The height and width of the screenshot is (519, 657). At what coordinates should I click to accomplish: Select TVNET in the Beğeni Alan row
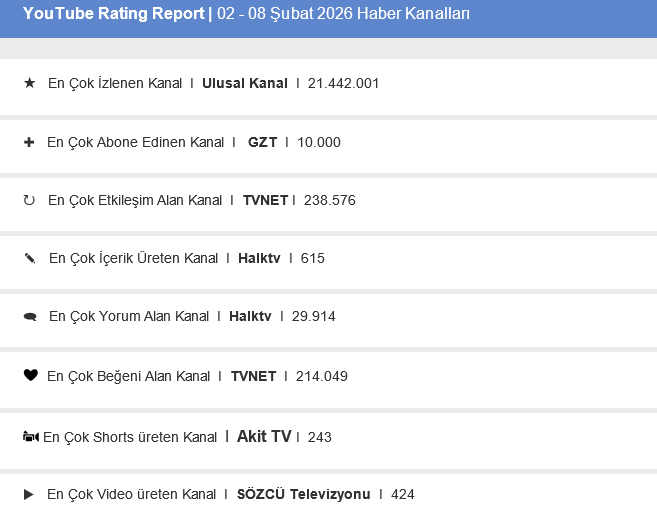253,376
